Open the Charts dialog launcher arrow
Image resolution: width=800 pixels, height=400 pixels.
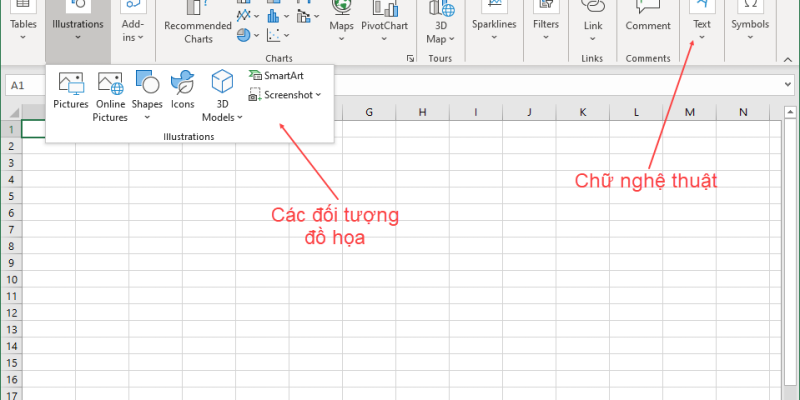coord(410,59)
